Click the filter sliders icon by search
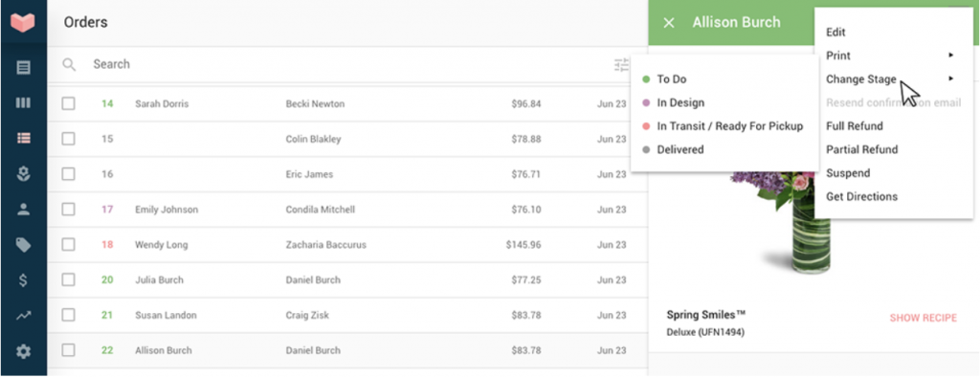The image size is (980, 378). pyautogui.click(x=621, y=64)
